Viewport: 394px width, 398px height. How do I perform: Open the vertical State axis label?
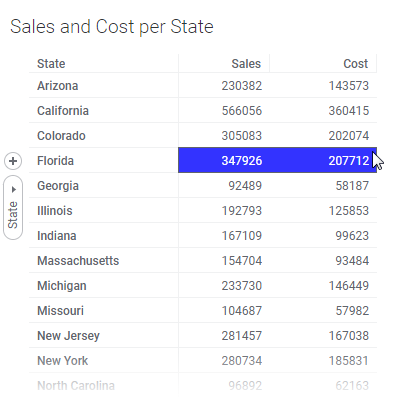[13, 215]
